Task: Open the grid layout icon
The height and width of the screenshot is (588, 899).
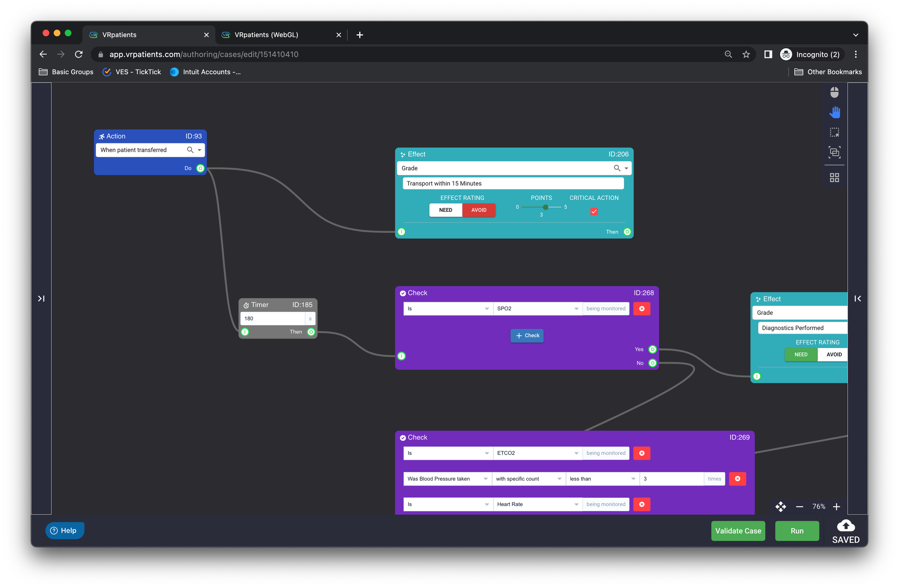Action: pyautogui.click(x=834, y=178)
